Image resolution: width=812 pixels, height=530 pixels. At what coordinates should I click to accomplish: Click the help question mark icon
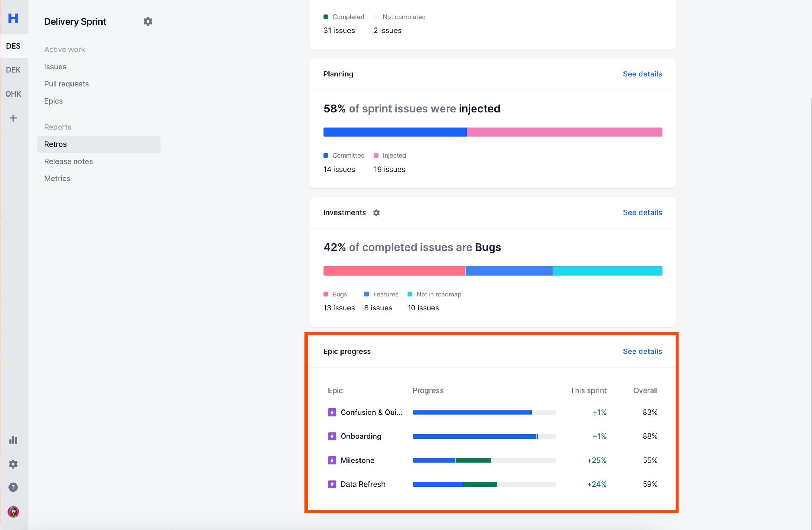coord(13,487)
